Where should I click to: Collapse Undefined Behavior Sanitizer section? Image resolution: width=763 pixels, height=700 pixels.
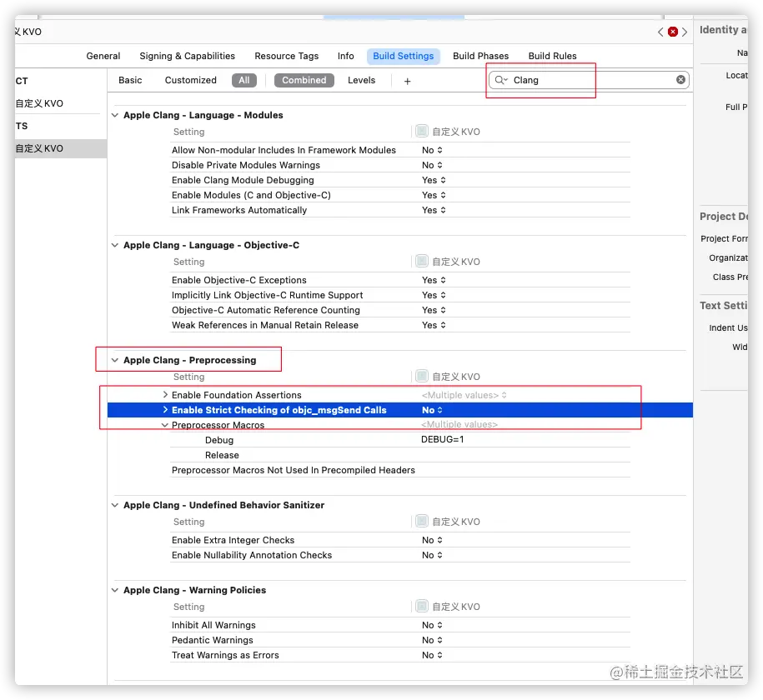115,505
